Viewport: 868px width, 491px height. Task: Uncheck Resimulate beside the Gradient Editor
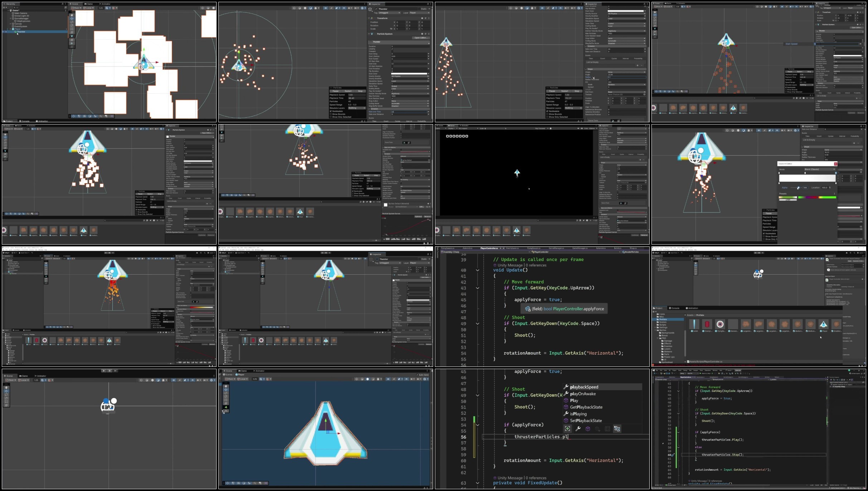pyautogui.click(x=764, y=234)
